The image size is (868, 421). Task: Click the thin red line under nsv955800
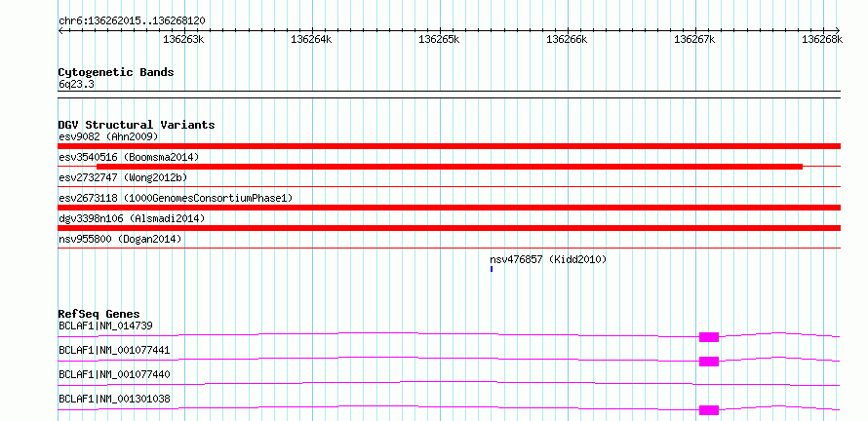point(450,249)
